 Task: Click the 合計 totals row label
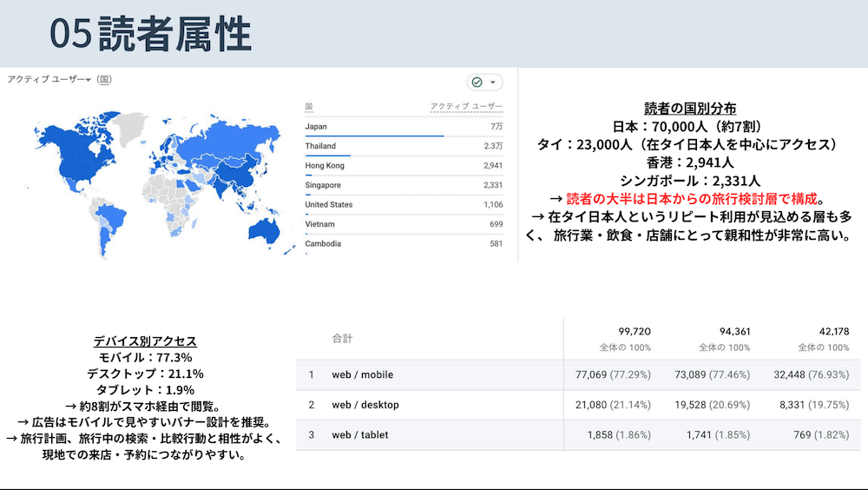[x=342, y=339]
